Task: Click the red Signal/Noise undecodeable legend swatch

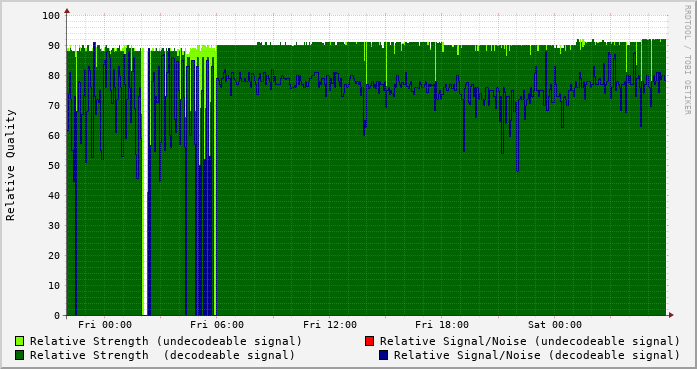Action: 369,341
